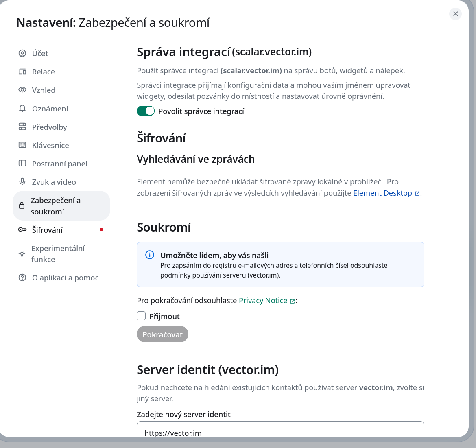Viewport: 476px width, 448px height.
Task: Check the Přijmout checkbox
Action: pos(141,315)
